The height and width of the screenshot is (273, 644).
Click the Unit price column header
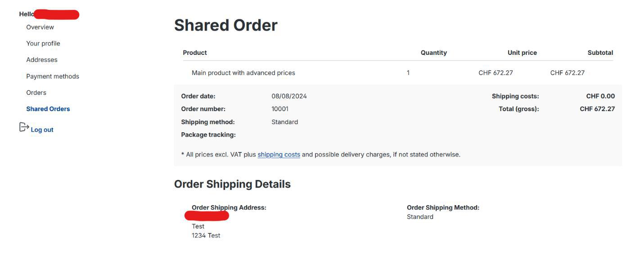pos(522,53)
